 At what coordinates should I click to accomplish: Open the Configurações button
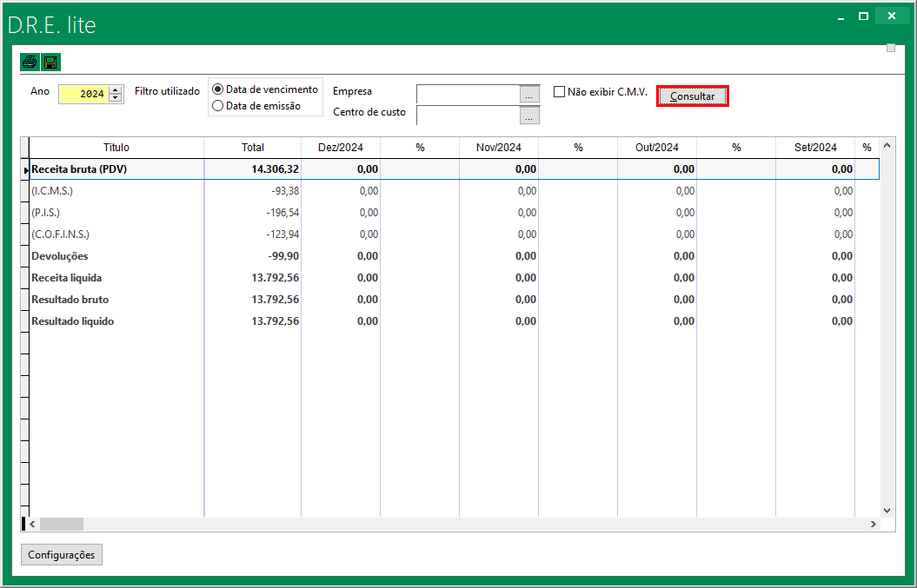coord(62,555)
